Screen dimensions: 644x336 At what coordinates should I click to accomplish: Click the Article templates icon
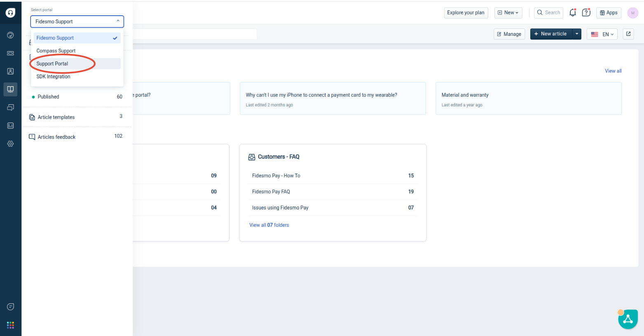click(32, 117)
